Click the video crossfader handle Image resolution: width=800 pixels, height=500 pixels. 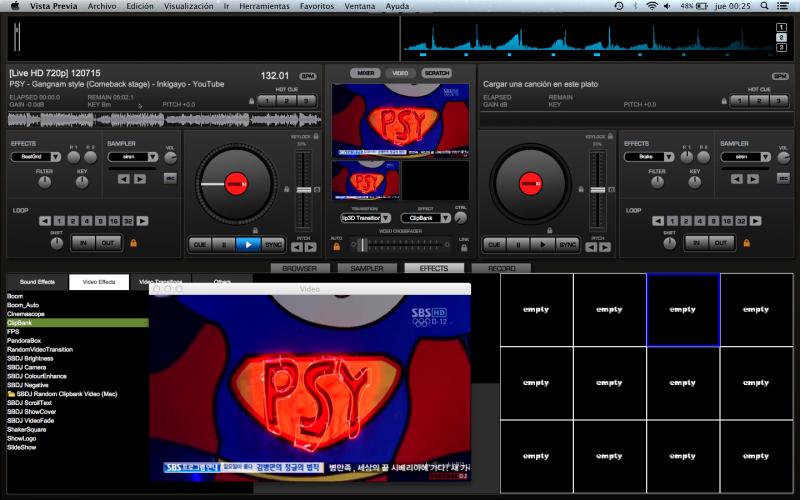[362, 245]
